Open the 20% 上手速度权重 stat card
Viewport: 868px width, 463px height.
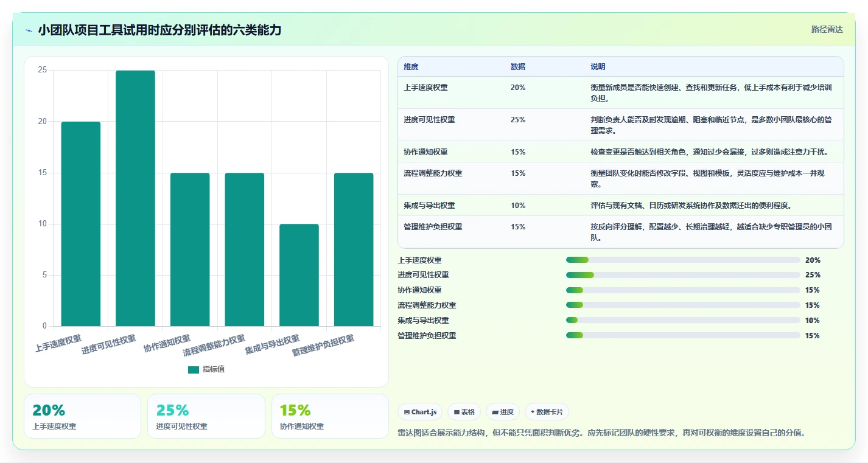coord(82,416)
